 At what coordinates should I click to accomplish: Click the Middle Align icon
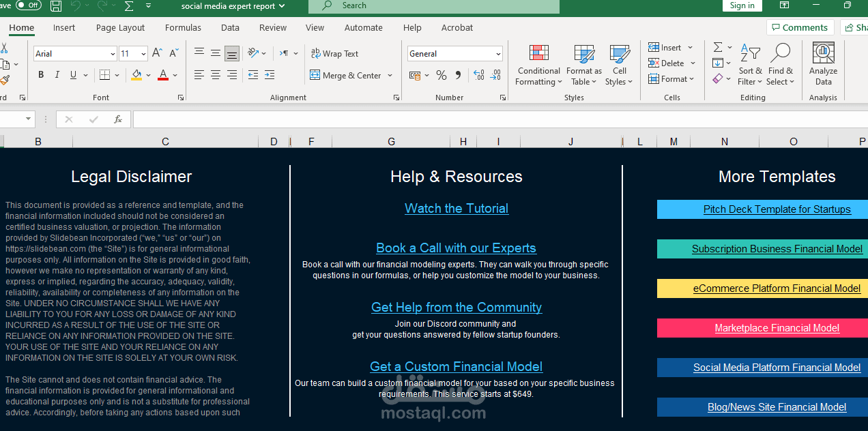216,53
